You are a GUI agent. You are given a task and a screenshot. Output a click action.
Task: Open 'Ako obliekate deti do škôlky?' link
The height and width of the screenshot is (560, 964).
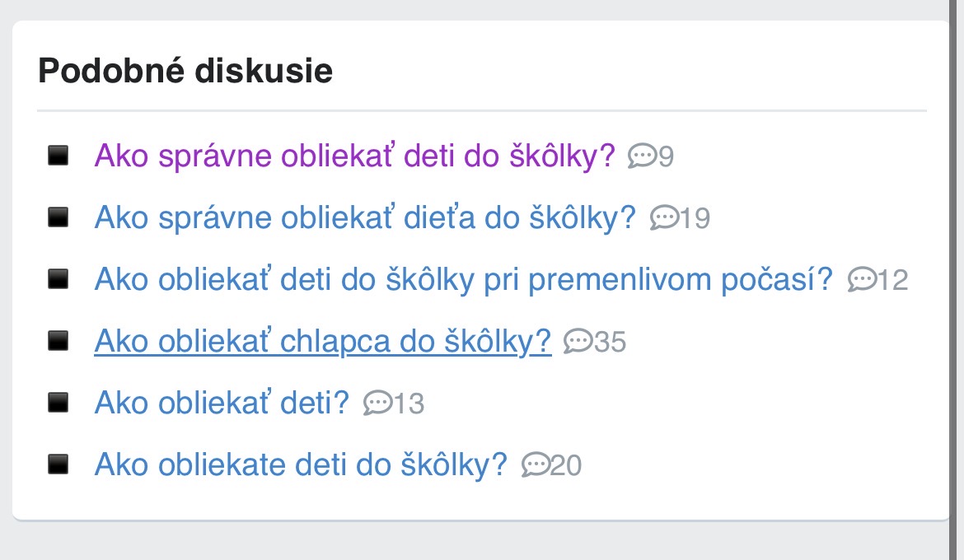coord(301,464)
